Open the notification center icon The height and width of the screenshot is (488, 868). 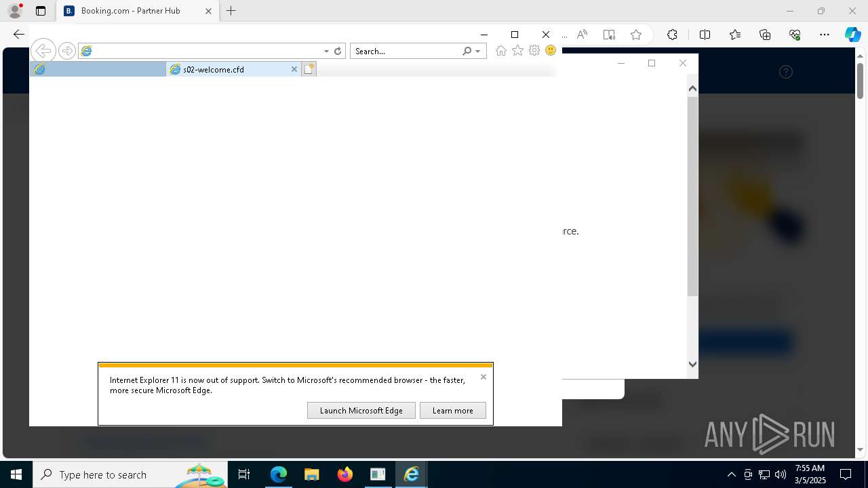click(846, 474)
